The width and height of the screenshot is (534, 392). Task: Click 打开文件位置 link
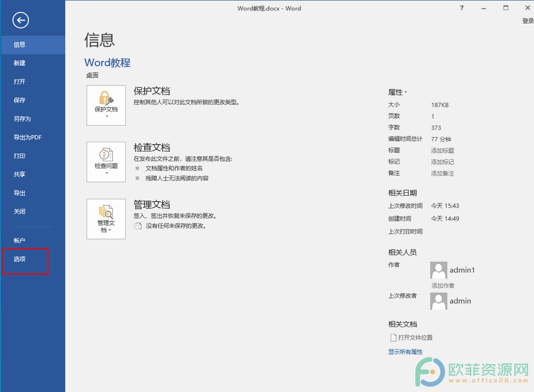[x=415, y=337]
